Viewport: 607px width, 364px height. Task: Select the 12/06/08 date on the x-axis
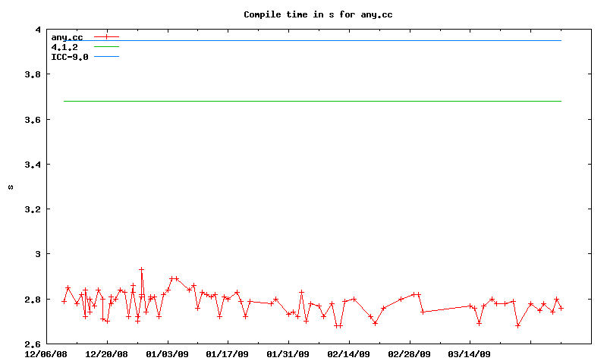46,353
